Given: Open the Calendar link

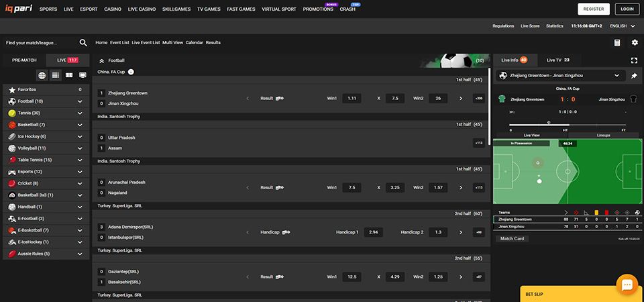Looking at the screenshot, I should 195,43.
